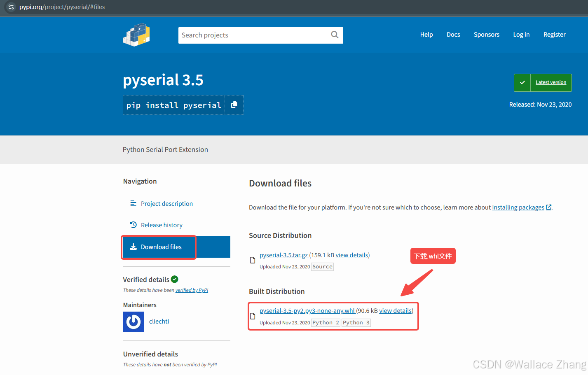This screenshot has width=588, height=375.
Task: Open maintainer cliechti's profile
Action: point(159,321)
